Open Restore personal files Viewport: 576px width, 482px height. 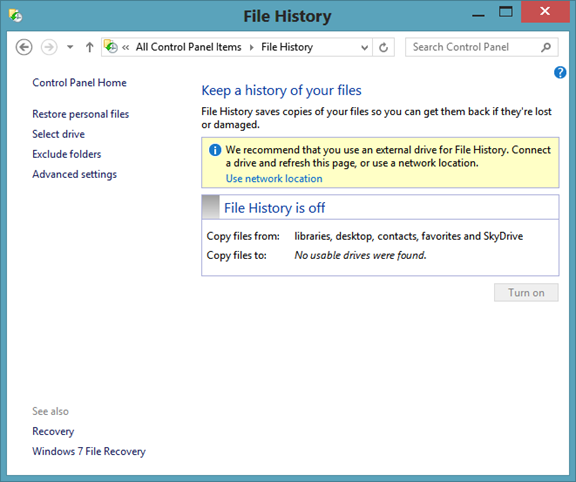(x=80, y=114)
